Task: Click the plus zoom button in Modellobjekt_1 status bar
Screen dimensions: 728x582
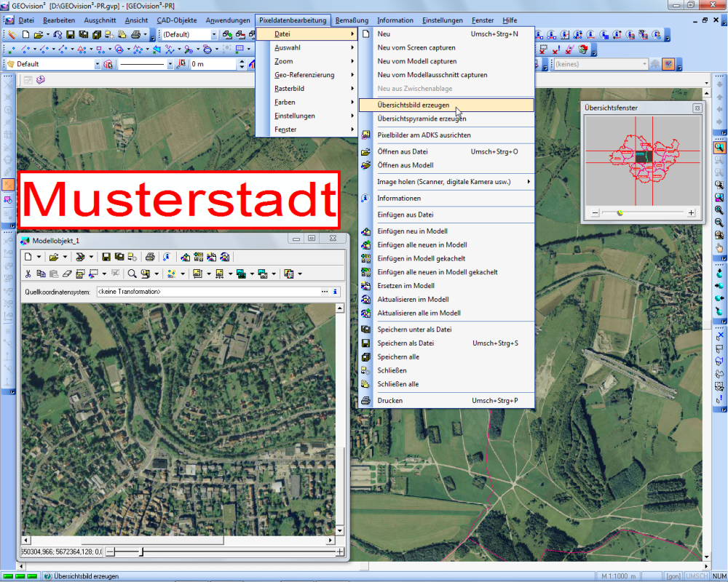Action: click(x=340, y=552)
